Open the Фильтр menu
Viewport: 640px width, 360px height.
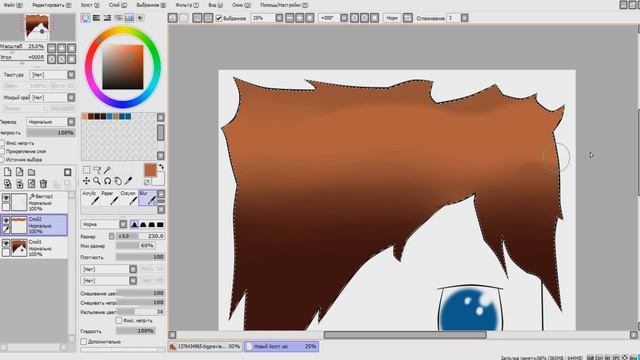point(187,5)
